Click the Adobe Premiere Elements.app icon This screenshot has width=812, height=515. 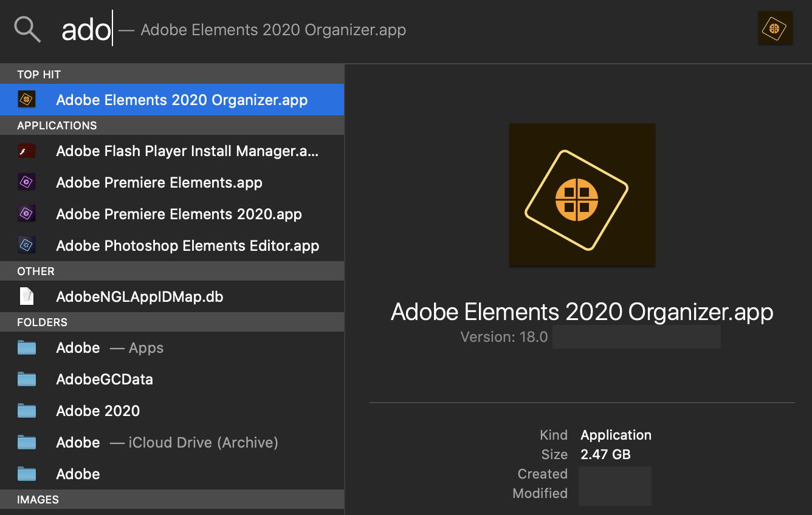[27, 182]
